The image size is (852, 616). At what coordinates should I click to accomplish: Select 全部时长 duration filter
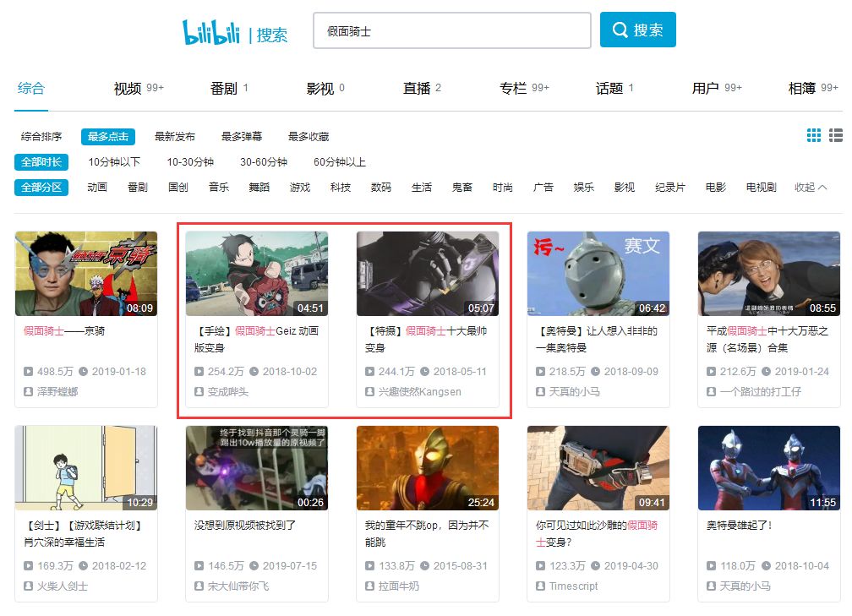click(41, 162)
